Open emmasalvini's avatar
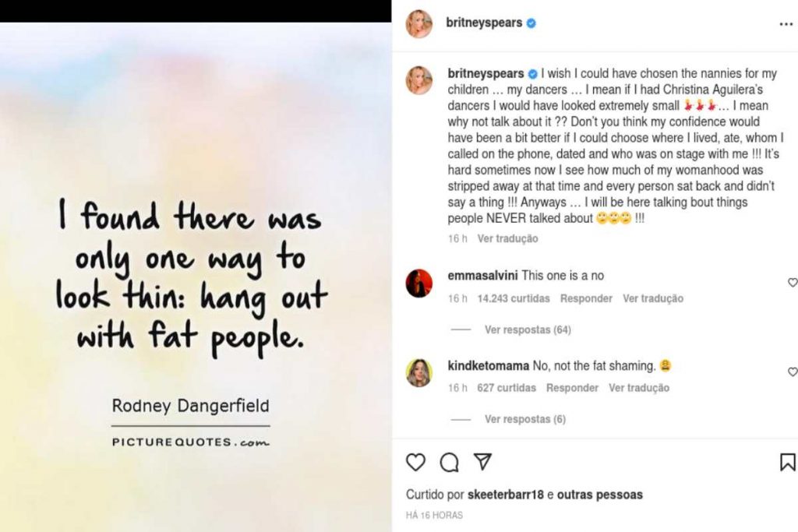This screenshot has height=532, width=798. [418, 283]
